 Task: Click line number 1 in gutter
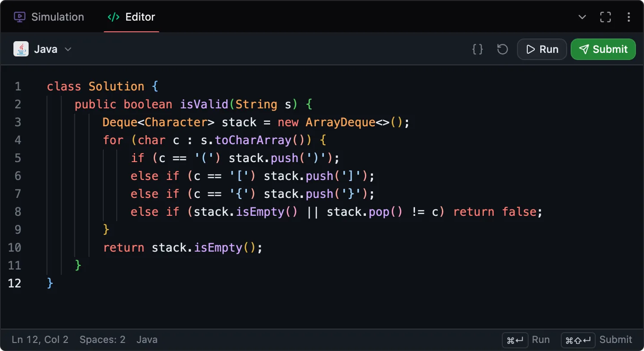(x=18, y=86)
